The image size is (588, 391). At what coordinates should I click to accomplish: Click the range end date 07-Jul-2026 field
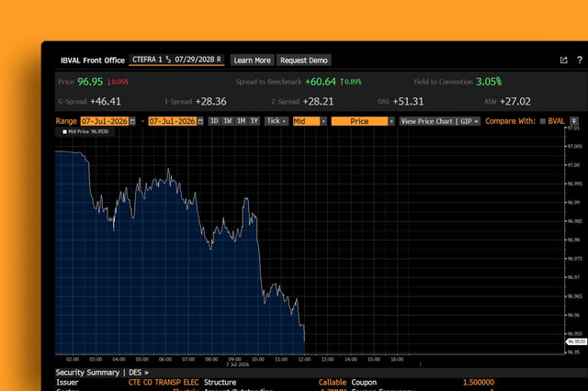pos(173,121)
